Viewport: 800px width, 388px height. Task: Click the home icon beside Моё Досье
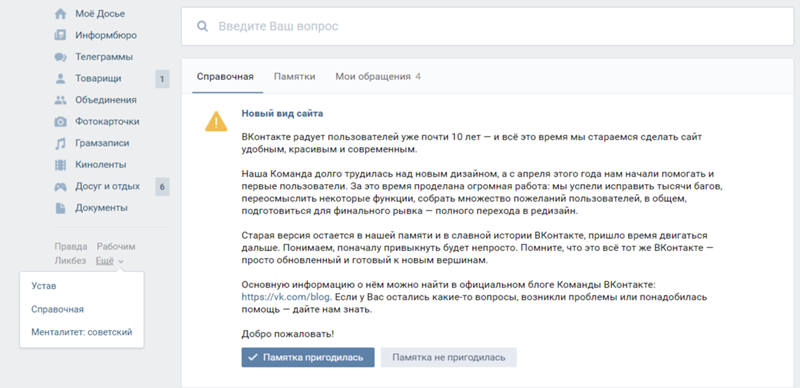60,14
